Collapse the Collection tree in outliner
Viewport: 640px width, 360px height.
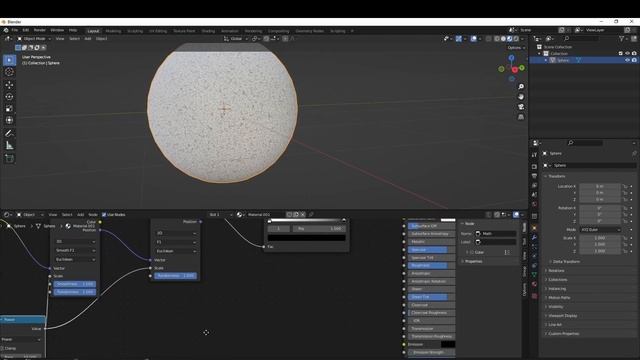539,53
